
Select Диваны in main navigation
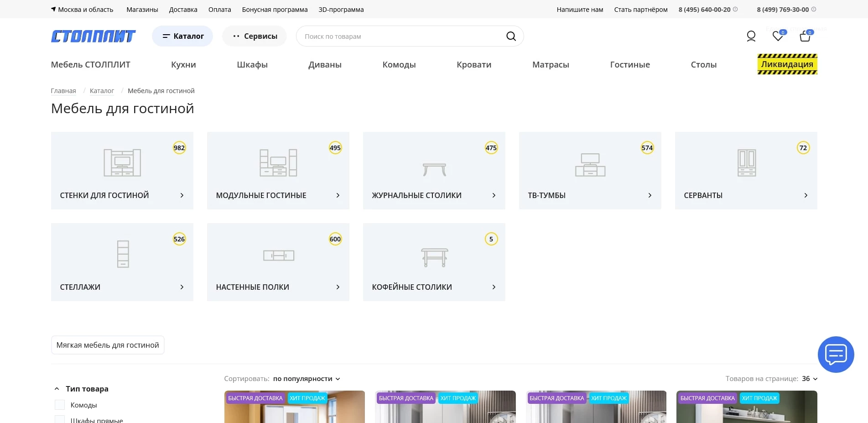click(x=325, y=65)
